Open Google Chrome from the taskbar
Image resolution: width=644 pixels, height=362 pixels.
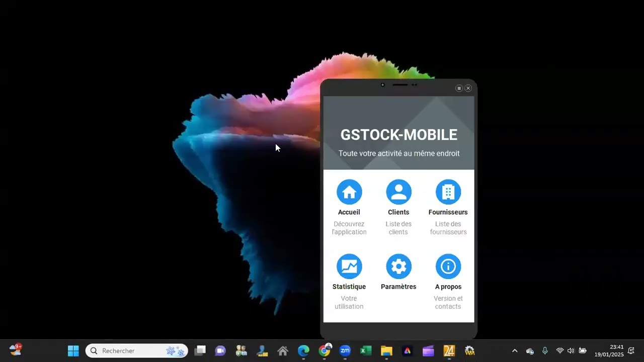coord(325,350)
